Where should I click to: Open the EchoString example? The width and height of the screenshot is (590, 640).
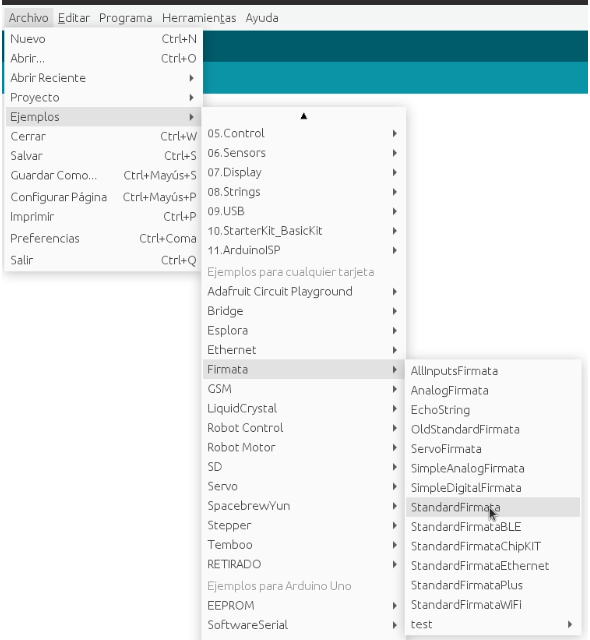(493, 410)
